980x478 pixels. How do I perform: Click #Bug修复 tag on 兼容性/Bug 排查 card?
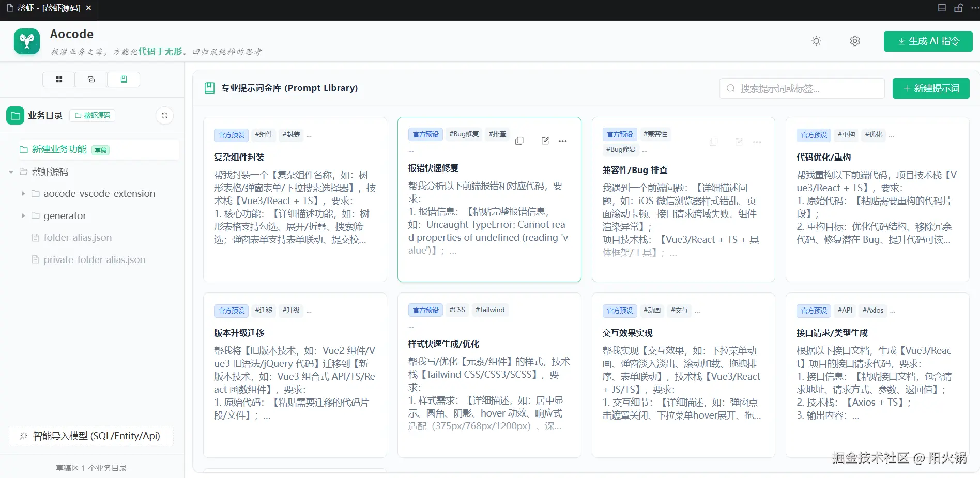(x=621, y=150)
